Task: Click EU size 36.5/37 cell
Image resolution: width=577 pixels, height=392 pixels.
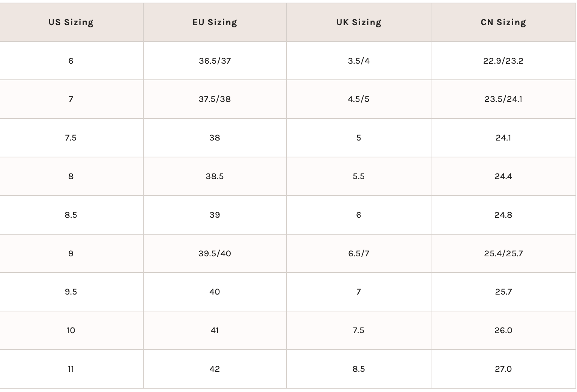Action: coord(215,61)
